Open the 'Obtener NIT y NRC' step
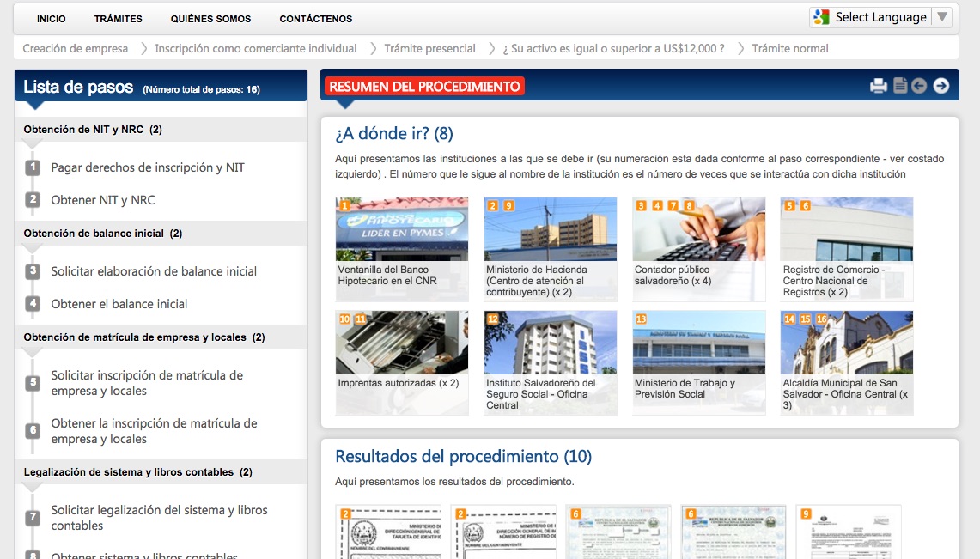 [x=103, y=200]
